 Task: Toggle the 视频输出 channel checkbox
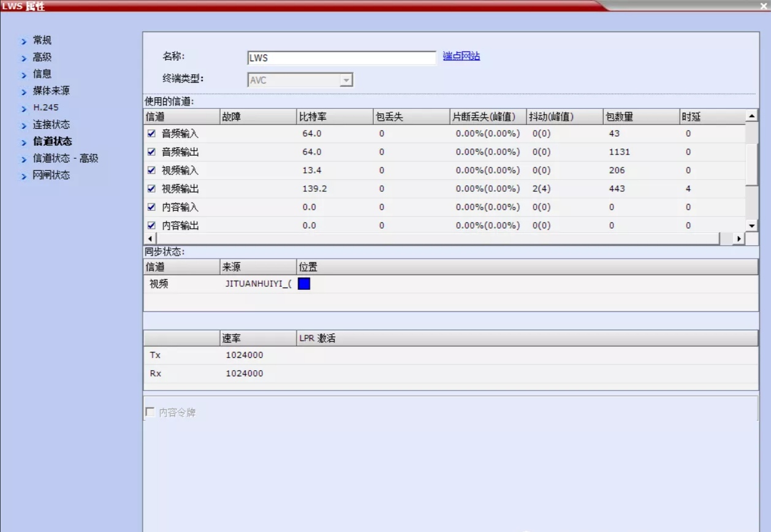(151, 189)
